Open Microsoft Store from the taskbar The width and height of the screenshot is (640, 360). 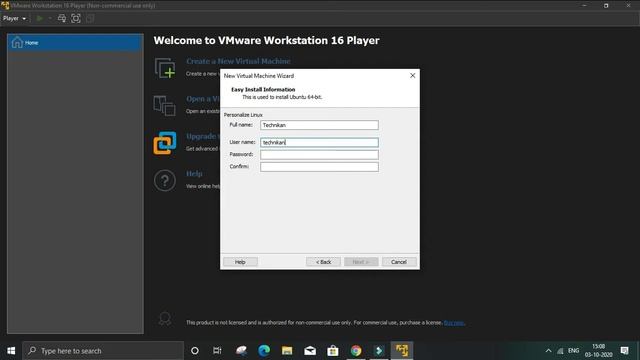pos(333,351)
